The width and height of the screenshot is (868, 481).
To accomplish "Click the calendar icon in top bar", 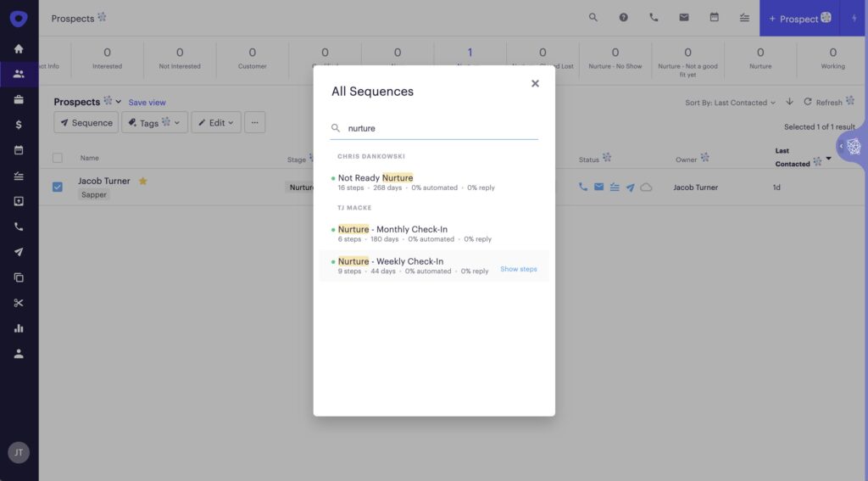I will pyautogui.click(x=714, y=18).
